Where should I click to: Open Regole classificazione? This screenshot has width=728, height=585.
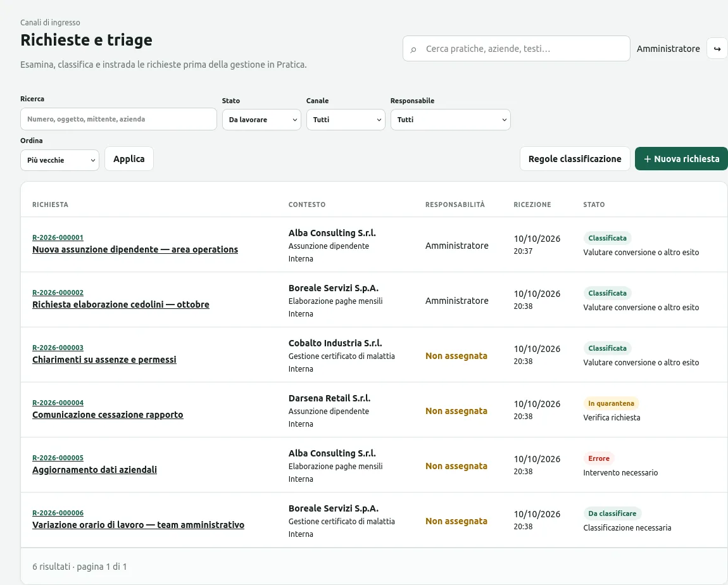(x=575, y=159)
